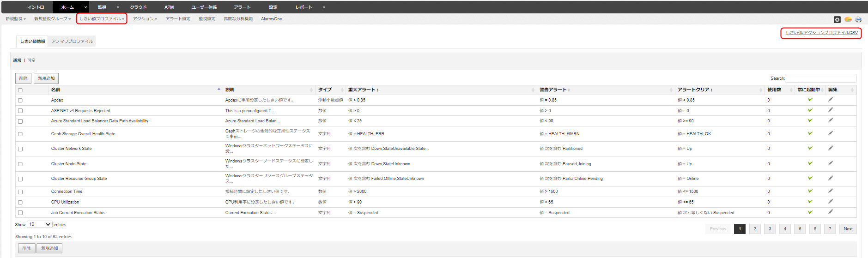Click the dark square circle icon in top toolbar
Viewport: 868px width, 258px height.
pyautogui.click(x=837, y=19)
